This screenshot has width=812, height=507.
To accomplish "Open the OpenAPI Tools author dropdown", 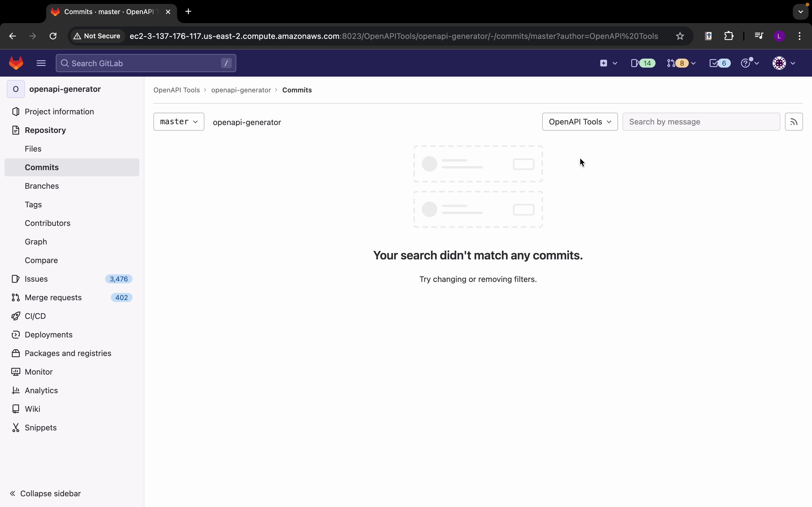I will [x=579, y=122].
